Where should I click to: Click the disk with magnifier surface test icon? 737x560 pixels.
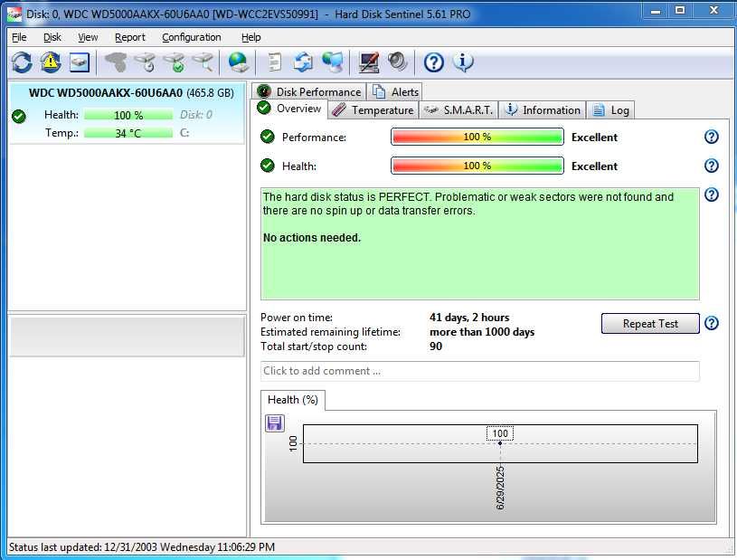(203, 62)
